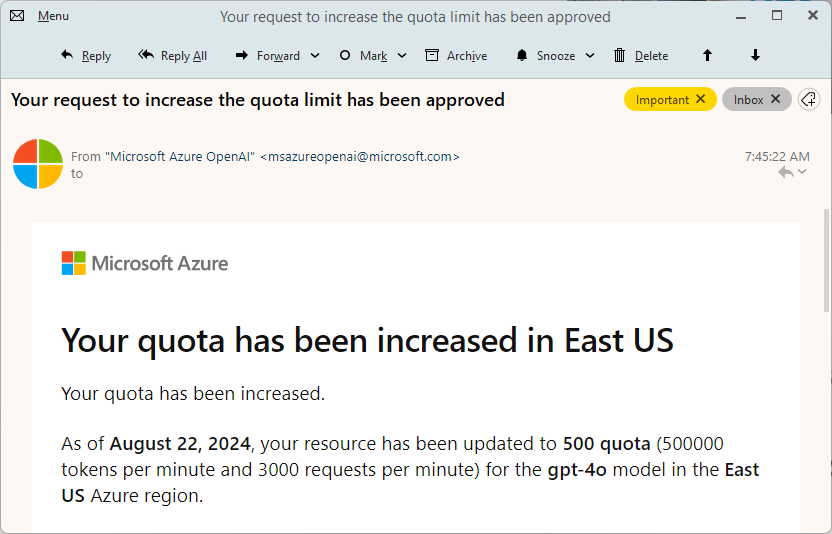The width and height of the screenshot is (832, 534).
Task: Delete the message using the trash icon
Action: pyautogui.click(x=640, y=56)
